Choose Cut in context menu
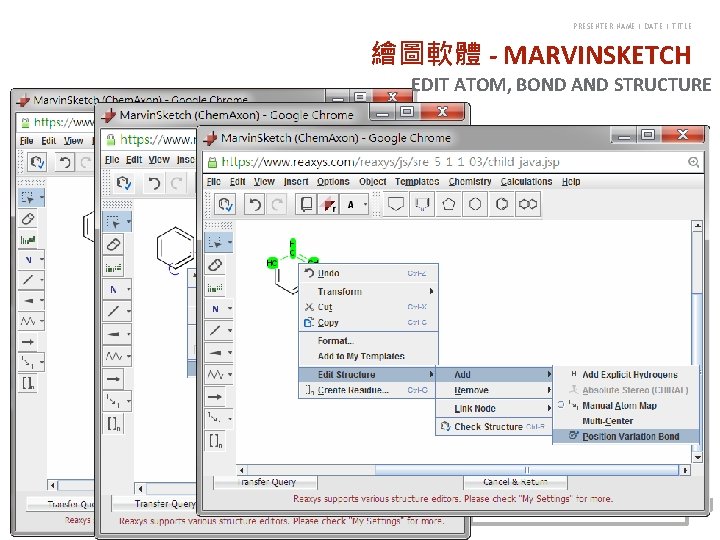The height and width of the screenshot is (540, 720). tap(369, 307)
